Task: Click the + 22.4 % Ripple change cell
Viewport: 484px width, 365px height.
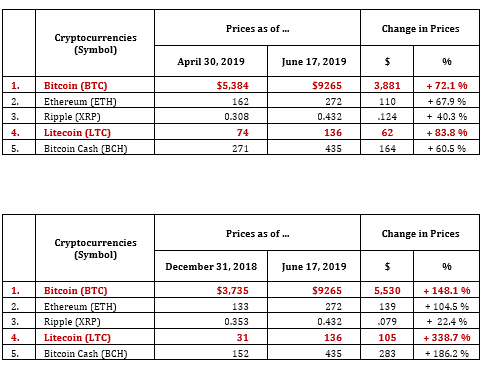Action: click(x=447, y=321)
